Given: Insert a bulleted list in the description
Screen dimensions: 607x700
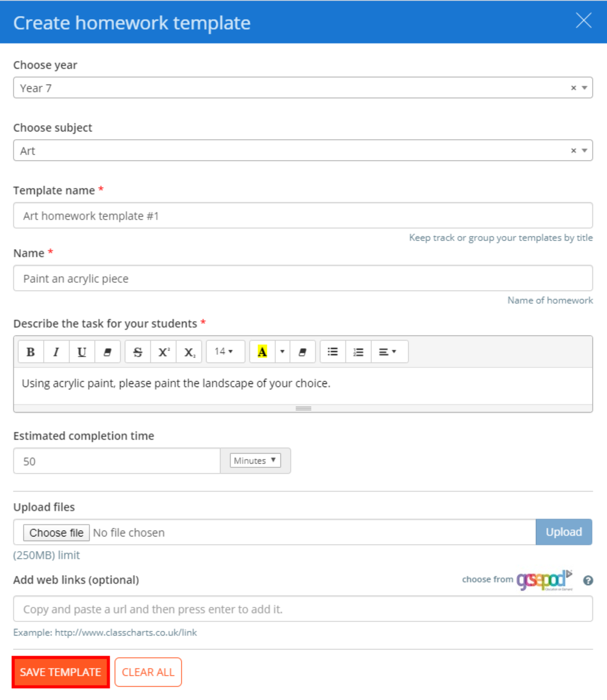Looking at the screenshot, I should tap(332, 352).
